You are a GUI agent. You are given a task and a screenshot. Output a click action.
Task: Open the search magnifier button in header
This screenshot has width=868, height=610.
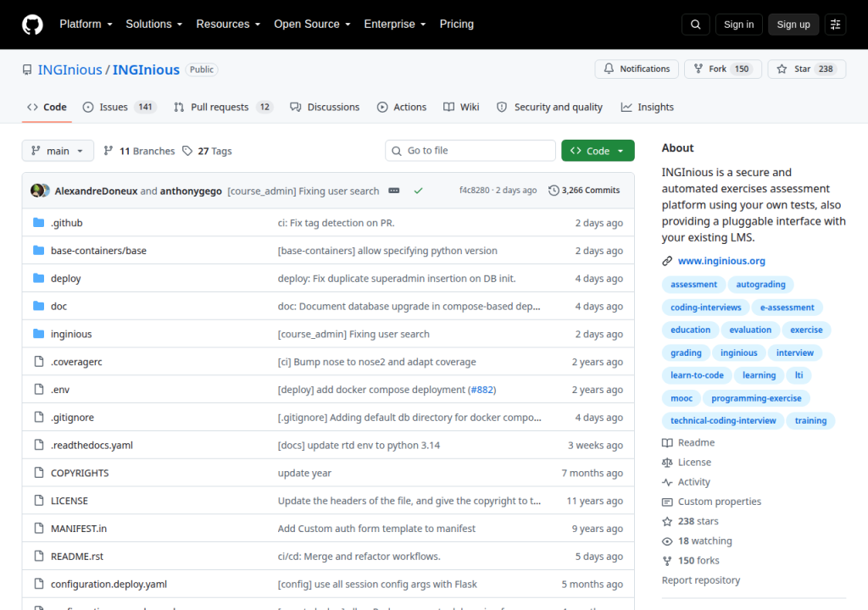tap(695, 25)
